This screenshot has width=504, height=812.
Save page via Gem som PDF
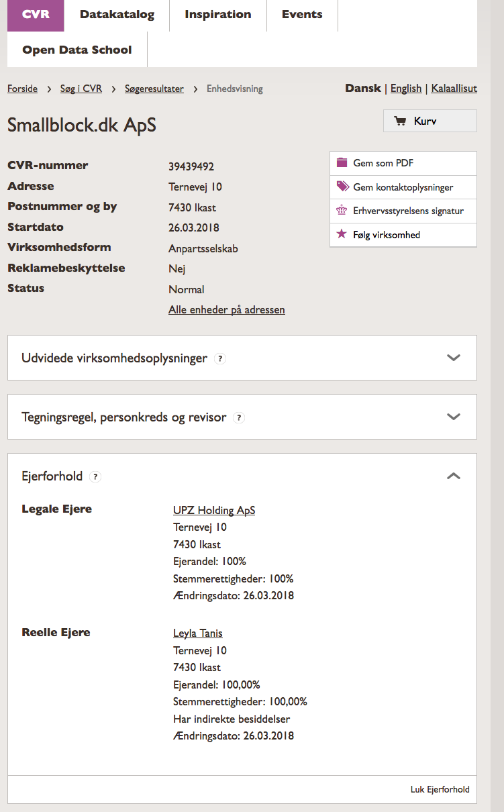tap(403, 163)
